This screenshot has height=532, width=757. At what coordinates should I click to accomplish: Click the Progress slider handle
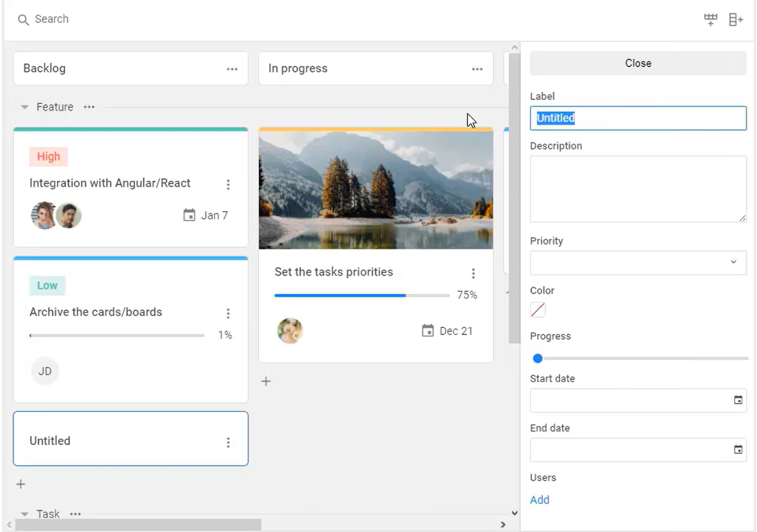pyautogui.click(x=537, y=358)
